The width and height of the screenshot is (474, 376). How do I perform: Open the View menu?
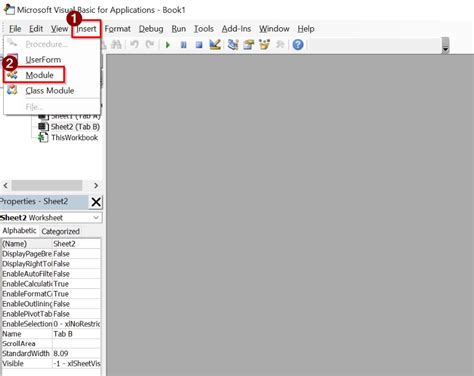coord(59,29)
